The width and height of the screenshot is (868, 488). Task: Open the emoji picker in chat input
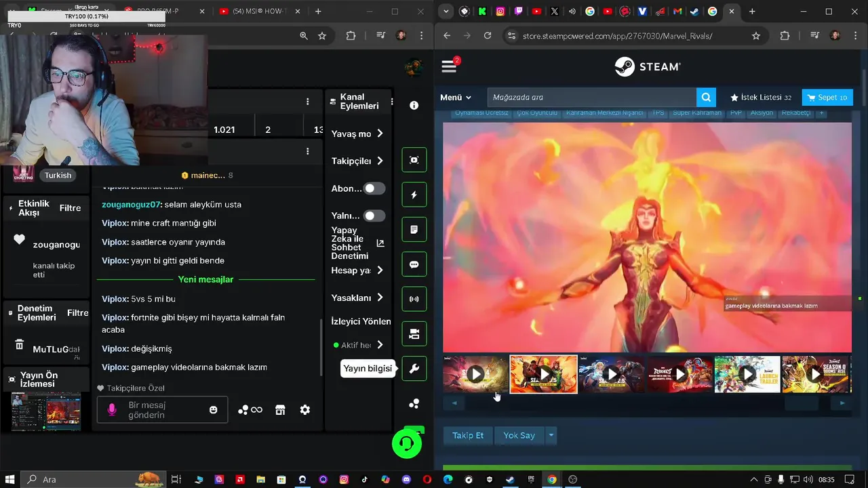[x=214, y=410]
